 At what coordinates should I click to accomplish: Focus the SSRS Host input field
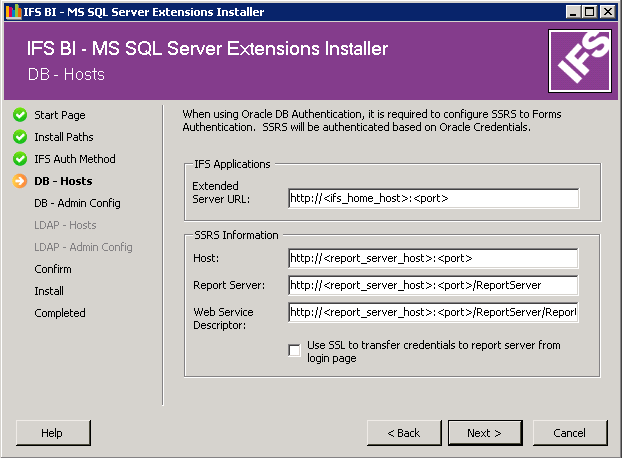[432, 259]
